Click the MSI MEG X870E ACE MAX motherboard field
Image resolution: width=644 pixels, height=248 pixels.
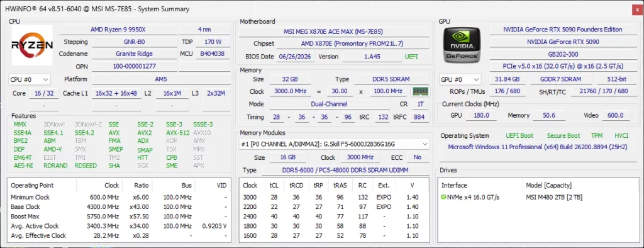click(335, 31)
